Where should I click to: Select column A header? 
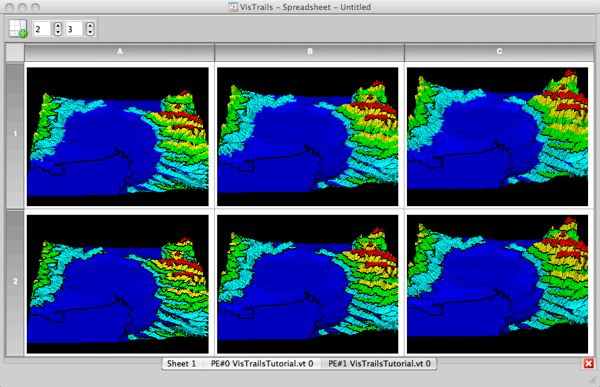point(119,52)
